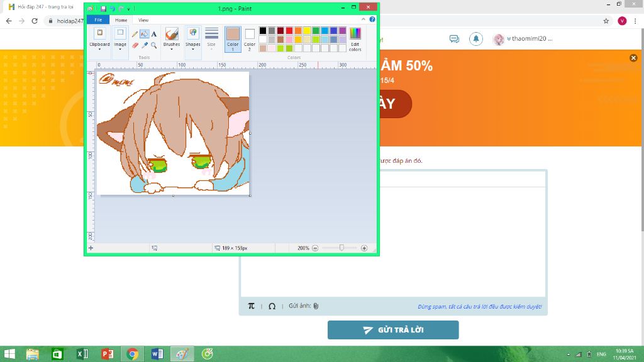Click the Save icon in Paint title bar
This screenshot has height=362, width=644.
(x=104, y=9)
